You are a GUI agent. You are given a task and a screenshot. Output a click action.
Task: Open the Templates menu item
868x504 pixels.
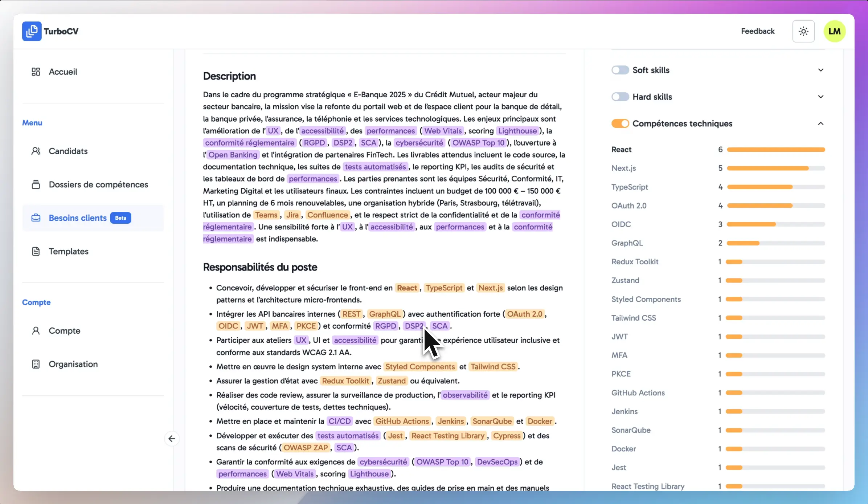pyautogui.click(x=93, y=251)
